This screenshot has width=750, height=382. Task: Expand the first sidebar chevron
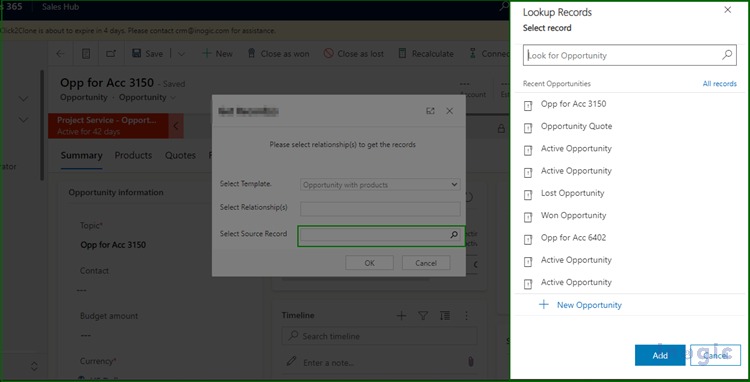tap(23, 99)
